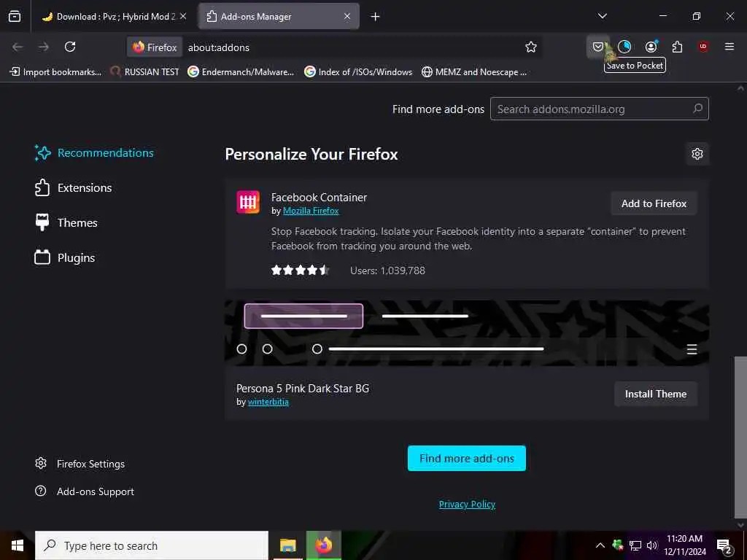Viewport: 747px width, 560px height.
Task: Open the Firefox View icon in tab strip
Action: [15, 16]
